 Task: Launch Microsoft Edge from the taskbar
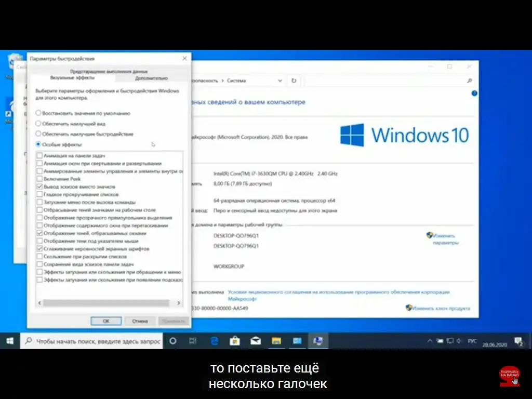[214, 341]
